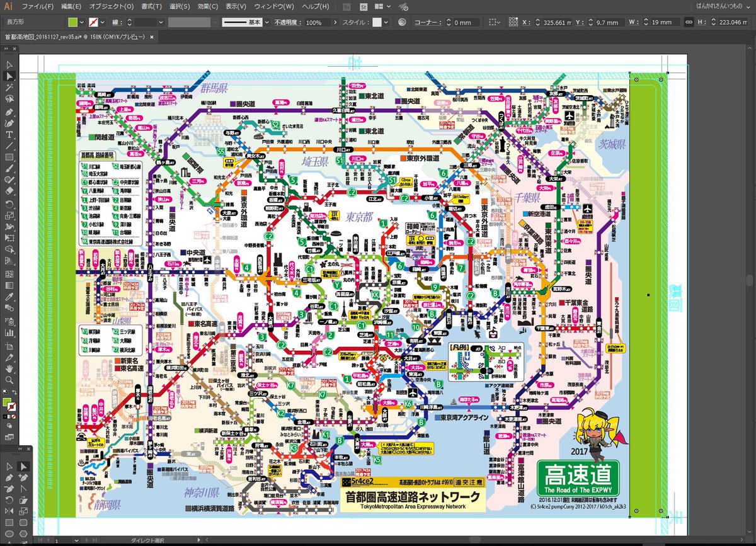Select the Curvature tool
Image resolution: width=756 pixels, height=546 pixels.
pos(9,123)
